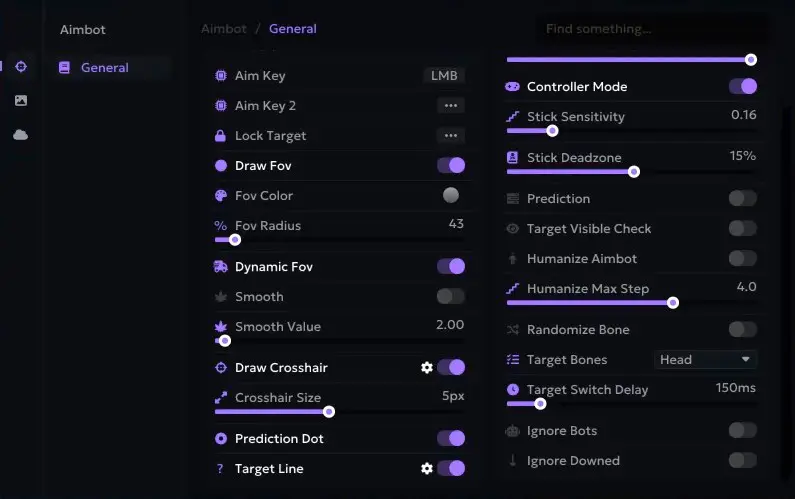This screenshot has width=795, height=499.
Task: Focus the Find something search field
Action: point(652,29)
